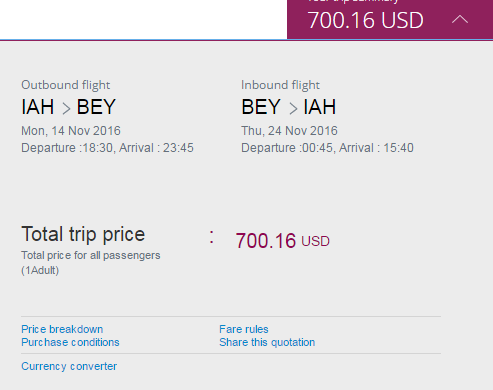Screen dimensions: 493x390
Task: Click the BEY destination code in outbound flight
Action: click(x=96, y=107)
